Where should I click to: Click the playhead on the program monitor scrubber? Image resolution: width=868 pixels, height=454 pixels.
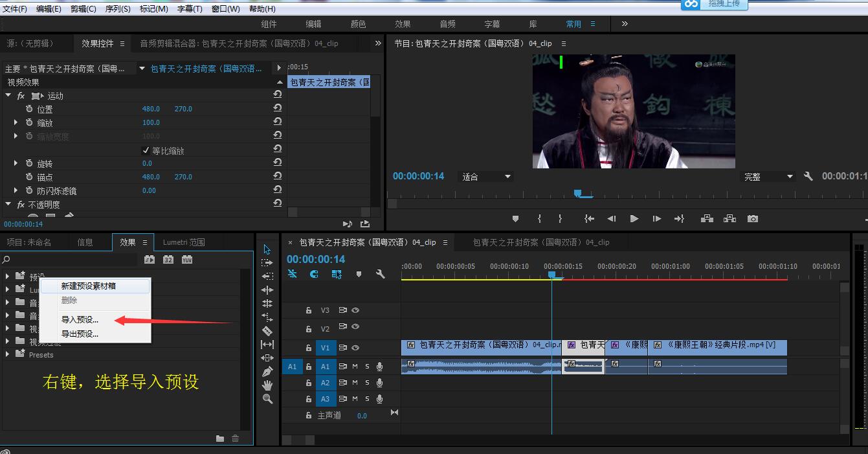[578, 193]
